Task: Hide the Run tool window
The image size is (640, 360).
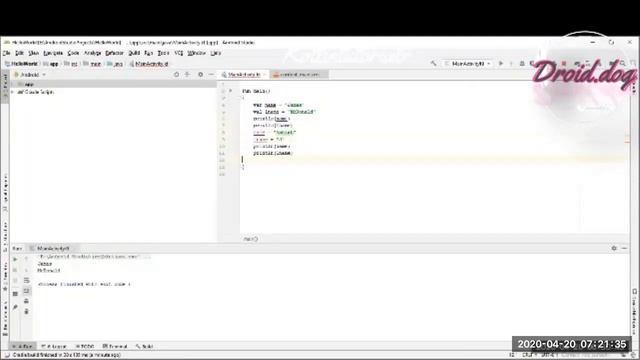Action: 624,248
